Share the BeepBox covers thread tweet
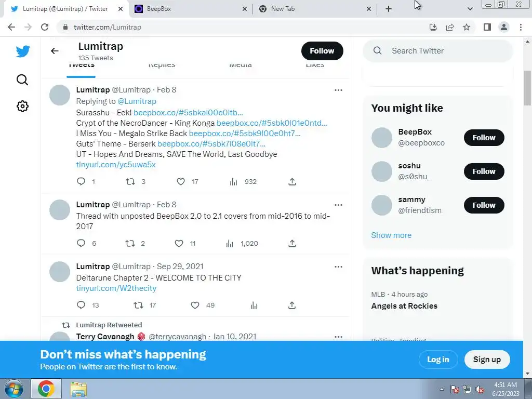532x399 pixels. click(292, 243)
